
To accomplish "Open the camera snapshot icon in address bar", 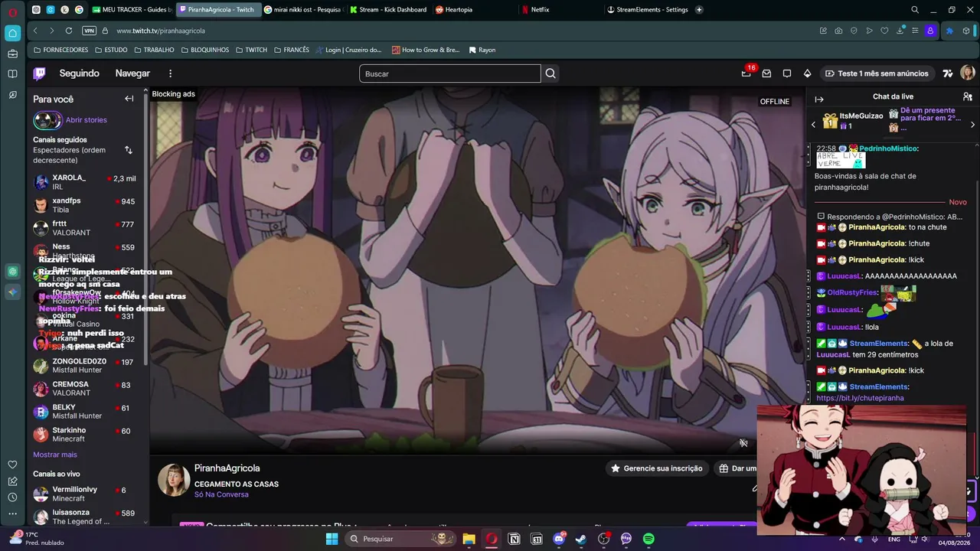I will coord(838,31).
